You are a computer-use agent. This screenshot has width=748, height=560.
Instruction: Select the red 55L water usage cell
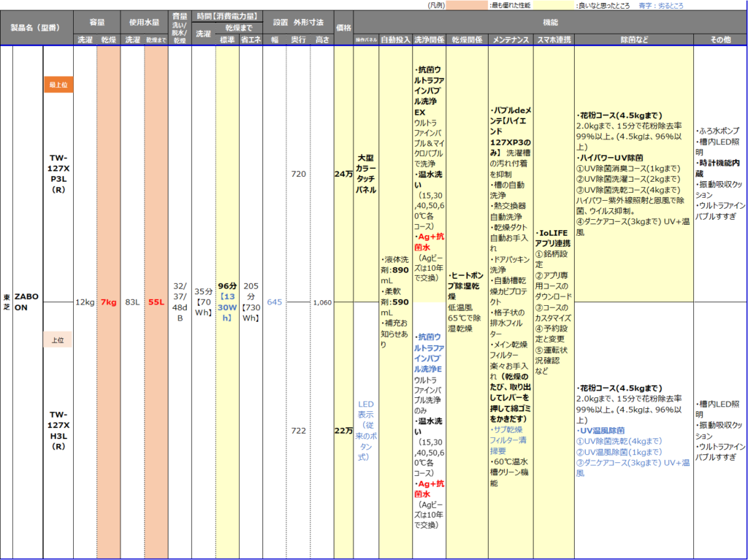click(x=156, y=302)
